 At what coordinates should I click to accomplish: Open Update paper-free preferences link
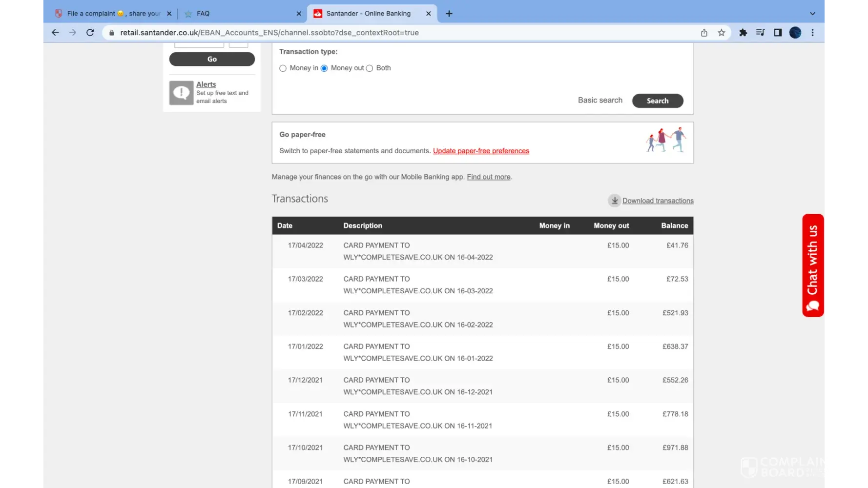tap(481, 151)
